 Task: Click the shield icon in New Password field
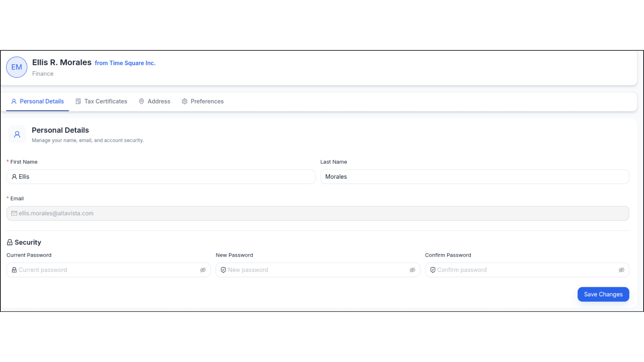point(223,270)
